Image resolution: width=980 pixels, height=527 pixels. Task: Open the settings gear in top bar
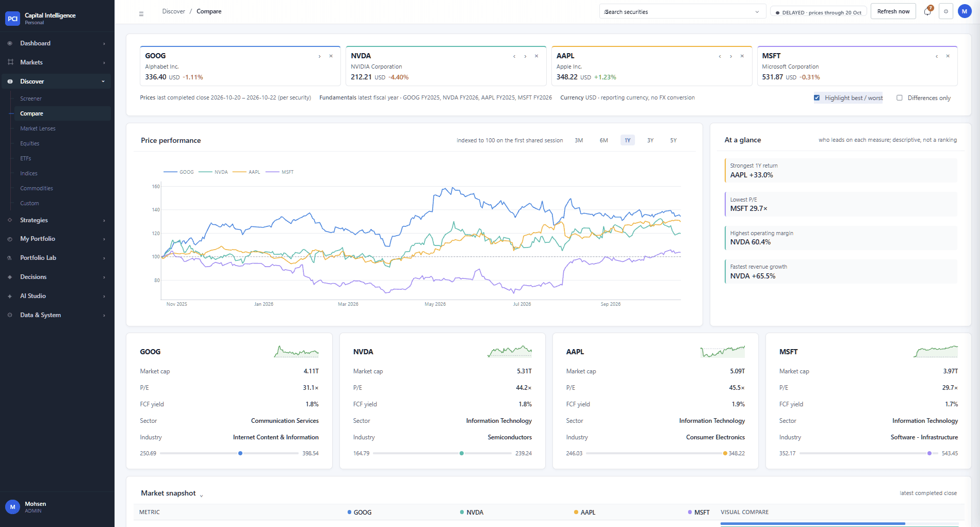point(946,11)
